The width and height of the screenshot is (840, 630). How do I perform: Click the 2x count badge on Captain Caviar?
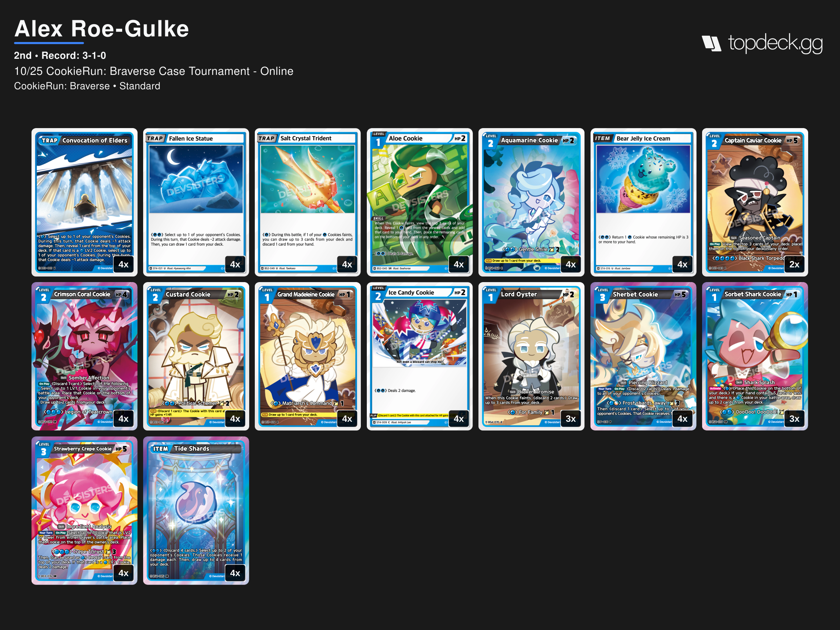click(794, 264)
